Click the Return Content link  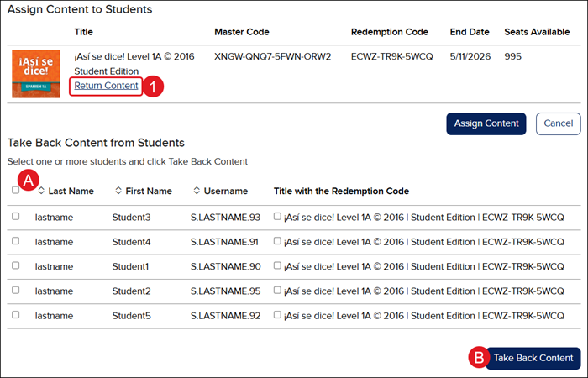click(106, 86)
